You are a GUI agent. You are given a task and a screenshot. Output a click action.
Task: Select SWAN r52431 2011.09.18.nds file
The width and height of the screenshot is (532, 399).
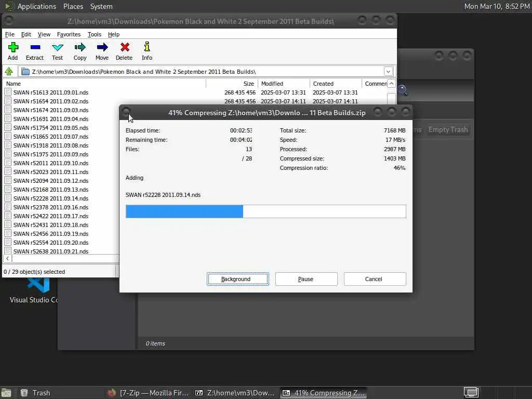[x=51, y=224]
